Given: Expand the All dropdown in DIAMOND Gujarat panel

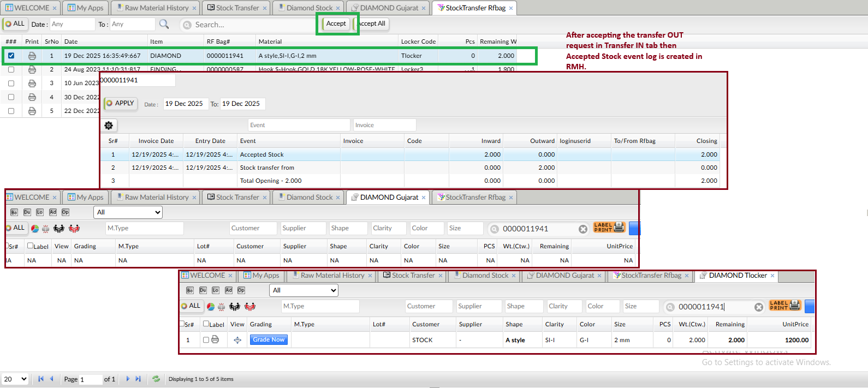Looking at the screenshot, I should pos(128,212).
